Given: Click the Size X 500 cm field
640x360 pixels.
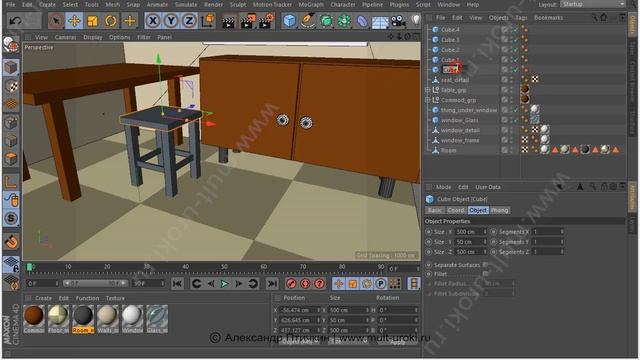Looking at the screenshot, I should tap(471, 232).
